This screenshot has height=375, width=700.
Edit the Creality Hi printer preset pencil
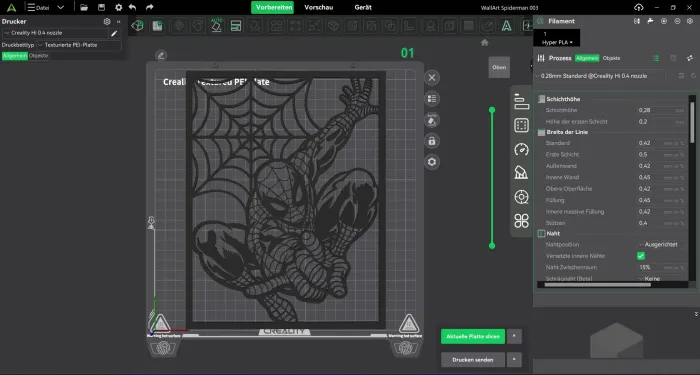coord(114,33)
